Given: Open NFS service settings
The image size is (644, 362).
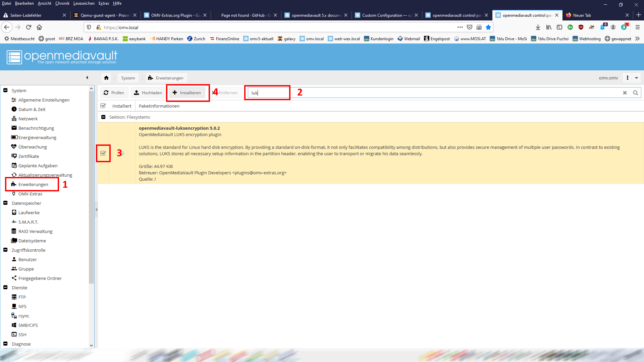Looking at the screenshot, I should pos(22,306).
